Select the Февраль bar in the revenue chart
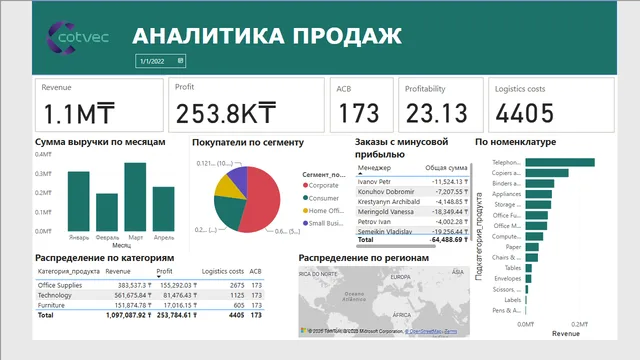The width and height of the screenshot is (640, 360). pyautogui.click(x=107, y=212)
